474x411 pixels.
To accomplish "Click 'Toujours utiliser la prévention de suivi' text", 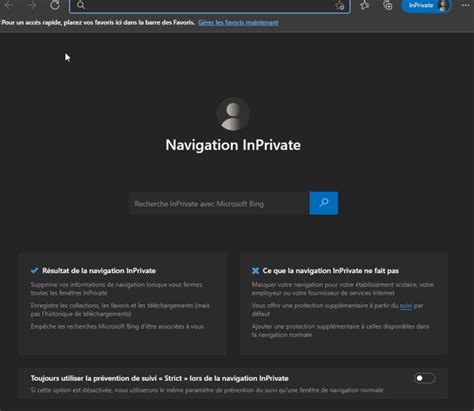I will tap(159, 378).
